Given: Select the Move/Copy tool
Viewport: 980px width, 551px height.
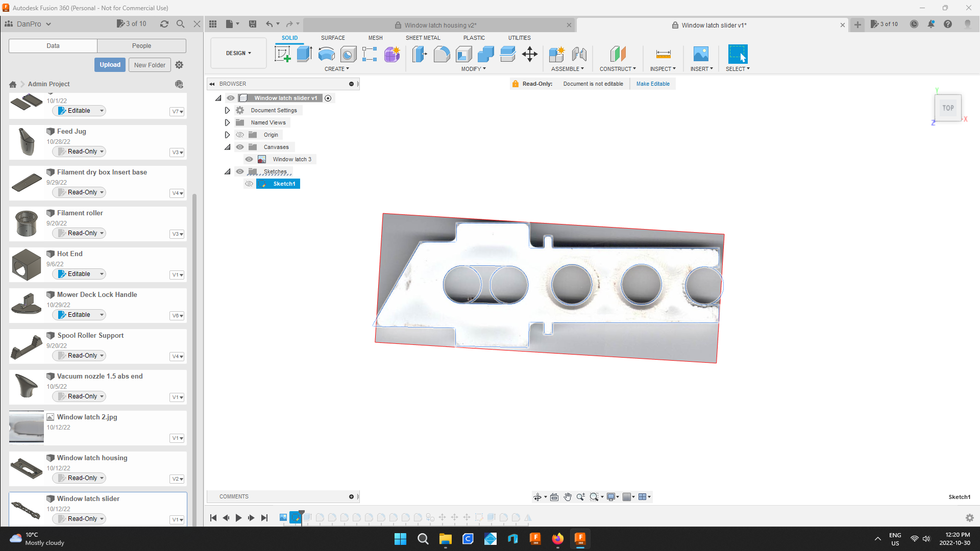Looking at the screenshot, I should (x=530, y=54).
